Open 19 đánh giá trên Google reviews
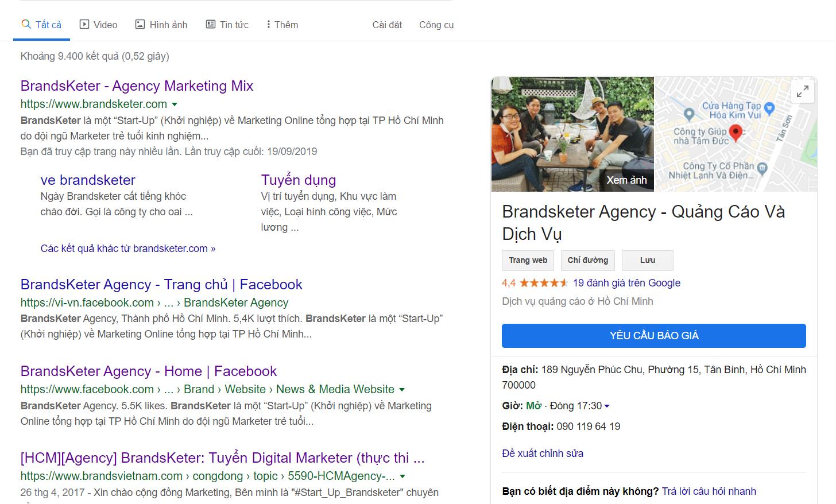The height and width of the screenshot is (504, 836). pyautogui.click(x=626, y=283)
